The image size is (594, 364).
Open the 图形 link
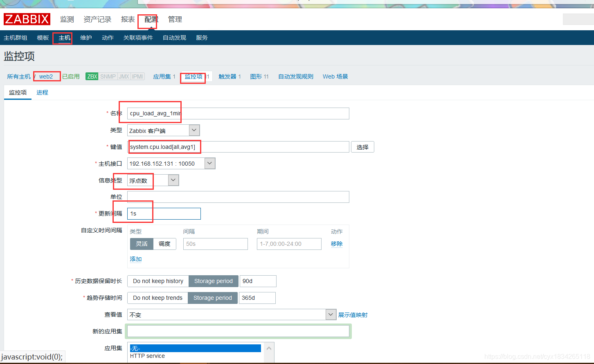[x=256, y=76]
